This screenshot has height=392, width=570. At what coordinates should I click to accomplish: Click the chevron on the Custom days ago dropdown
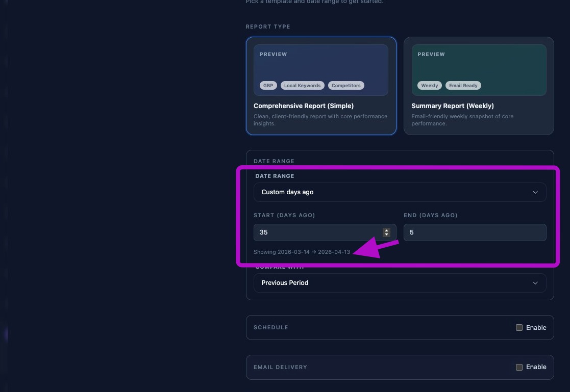pyautogui.click(x=535, y=192)
